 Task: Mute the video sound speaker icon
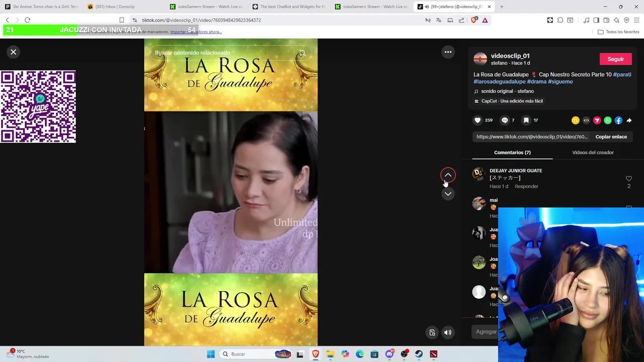[448, 332]
